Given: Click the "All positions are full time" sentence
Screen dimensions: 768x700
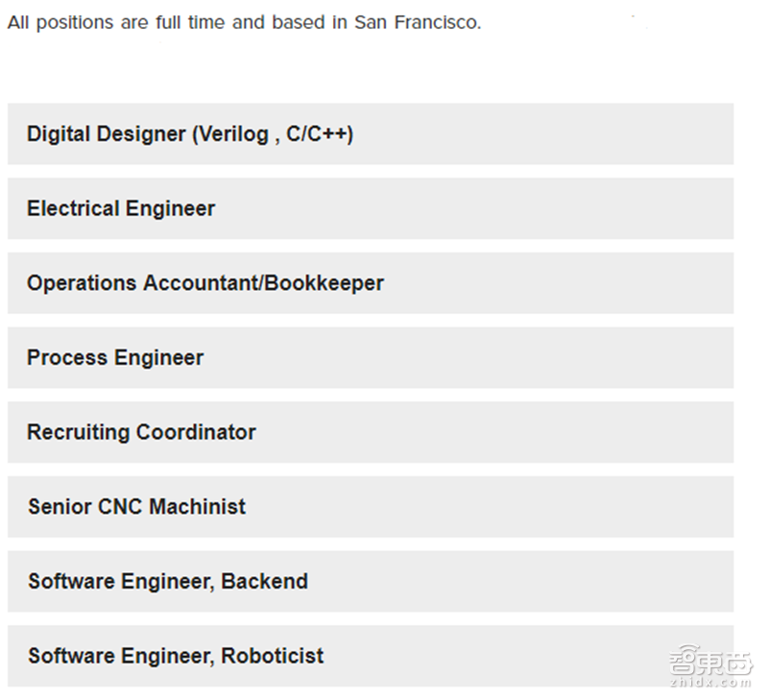Looking at the screenshot, I should [115, 22].
